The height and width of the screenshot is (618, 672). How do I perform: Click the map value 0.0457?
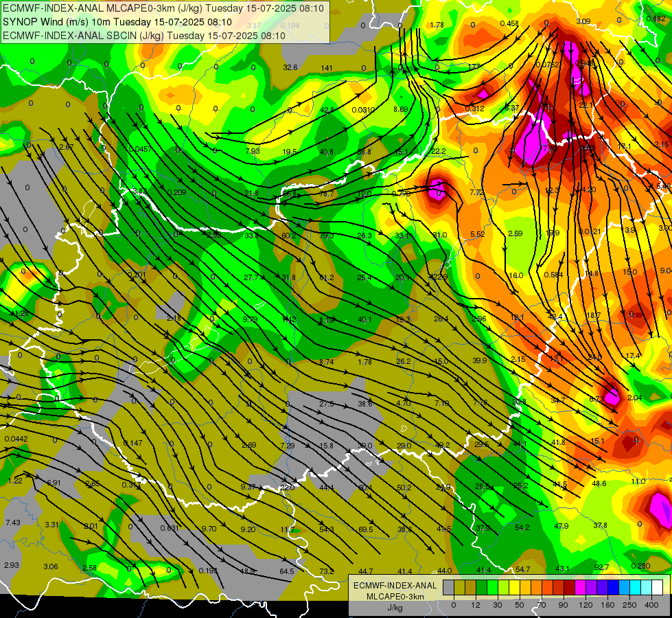140,149
